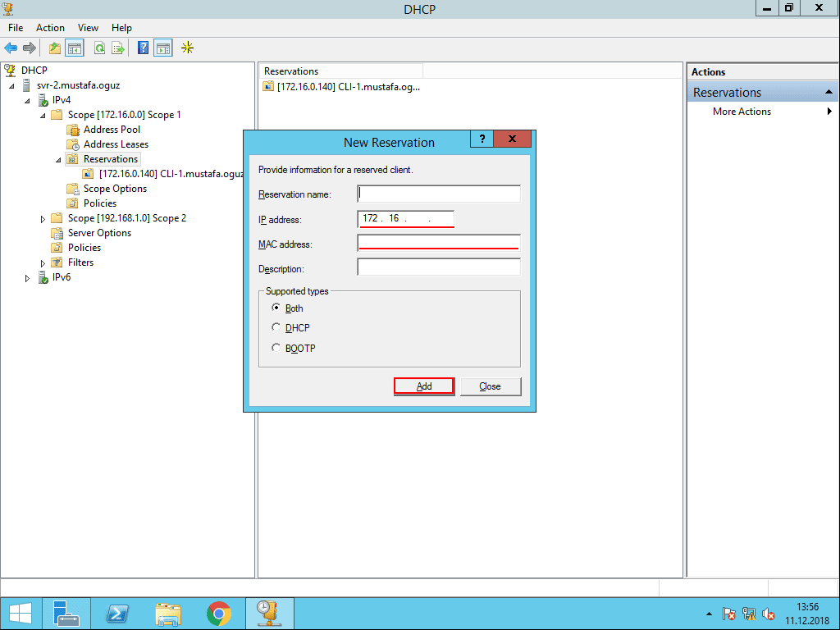Expand the IPv6 tree node

pos(27,278)
